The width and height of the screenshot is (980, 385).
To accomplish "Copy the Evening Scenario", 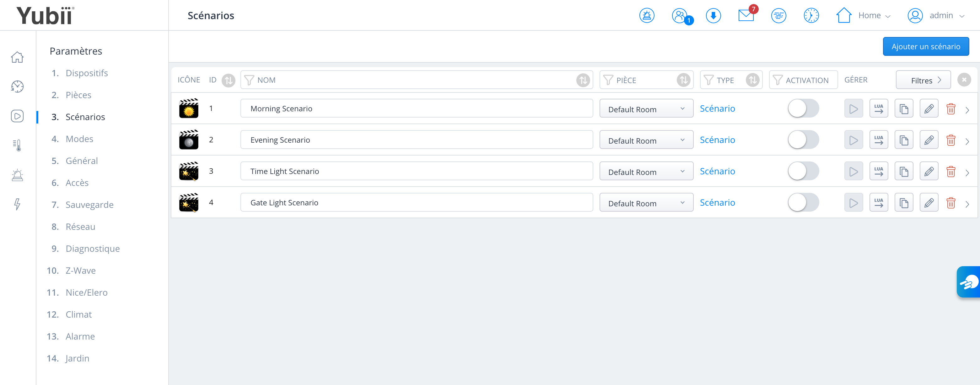I will (903, 140).
